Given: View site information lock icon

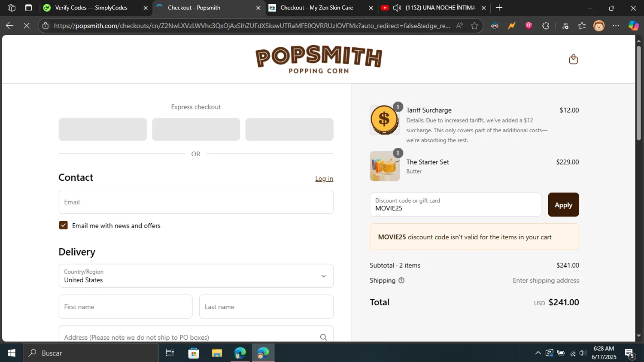Looking at the screenshot, I should click(46, 26).
